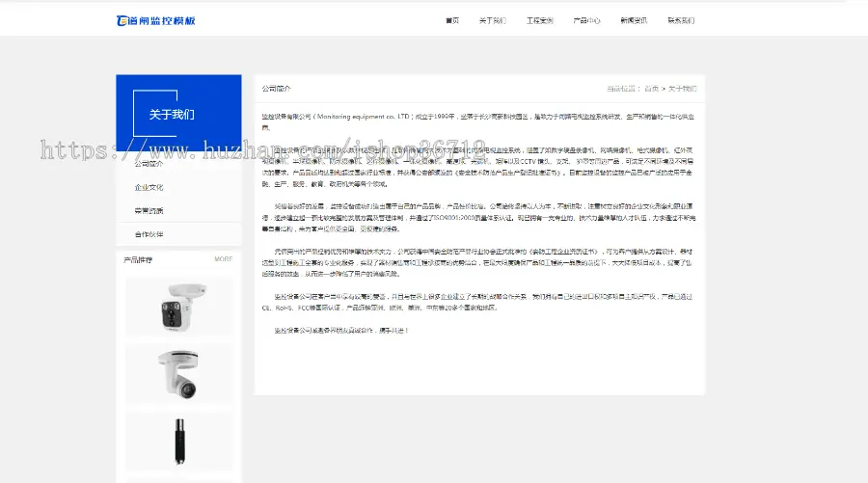Image resolution: width=868 pixels, height=483 pixels.
Task: Open 产品中心 navigation item
Action: pyautogui.click(x=586, y=21)
